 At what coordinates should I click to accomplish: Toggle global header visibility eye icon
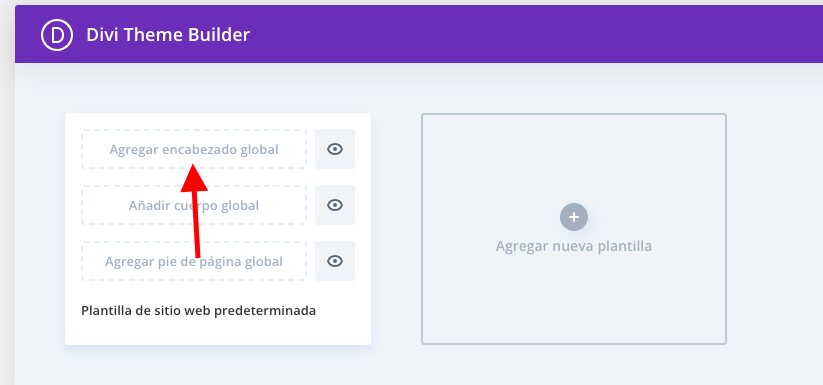pos(335,149)
